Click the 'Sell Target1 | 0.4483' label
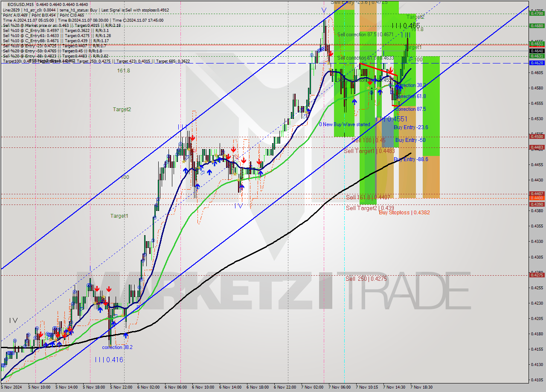 [x=369, y=151]
